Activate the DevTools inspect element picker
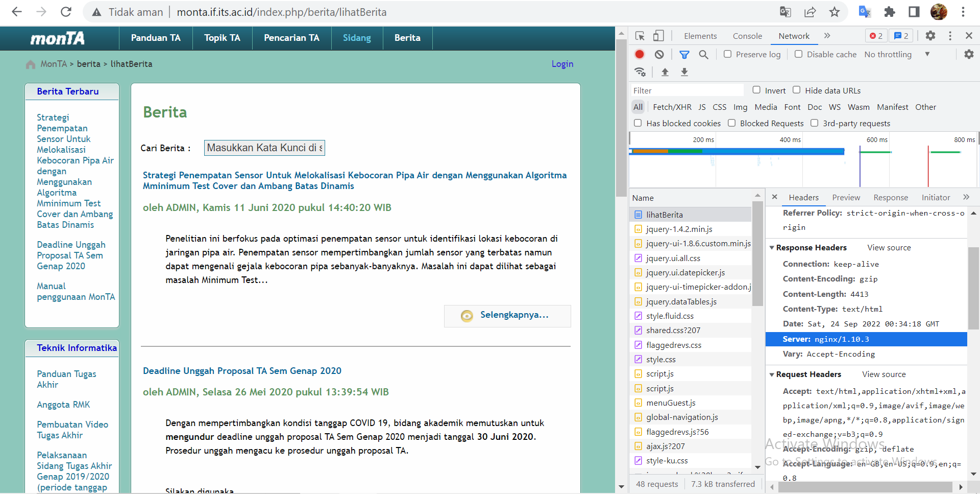 [x=640, y=36]
